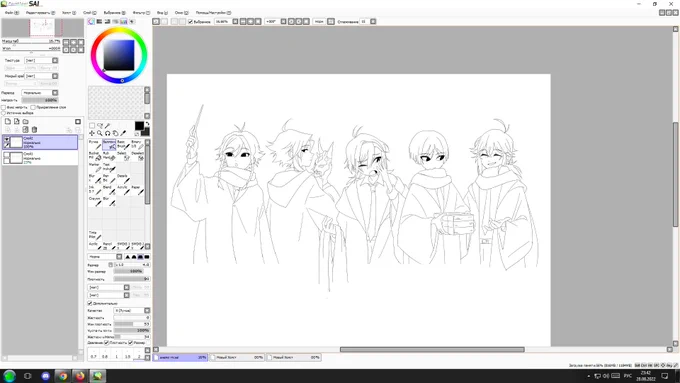
Task: Toggle the scratchpad panel icon
Action: pos(132,21)
